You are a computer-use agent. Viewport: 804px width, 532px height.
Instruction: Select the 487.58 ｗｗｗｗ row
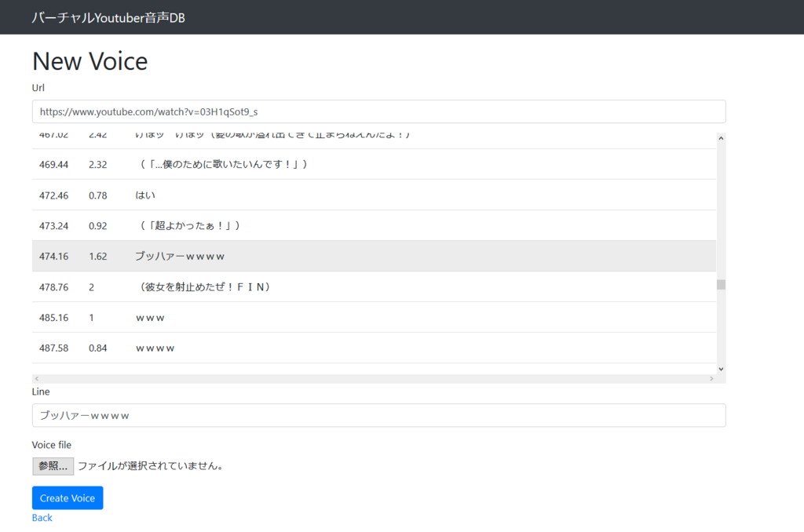click(374, 348)
